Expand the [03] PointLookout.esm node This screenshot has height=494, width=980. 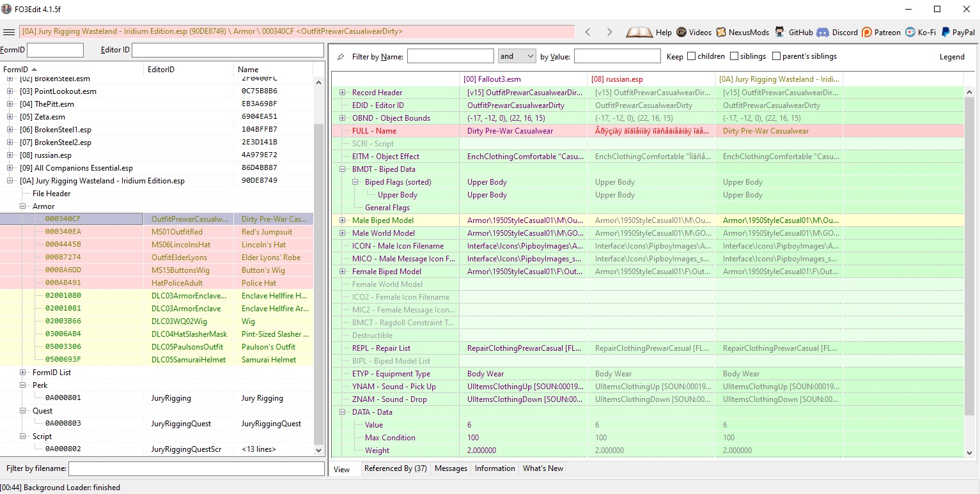(x=10, y=91)
